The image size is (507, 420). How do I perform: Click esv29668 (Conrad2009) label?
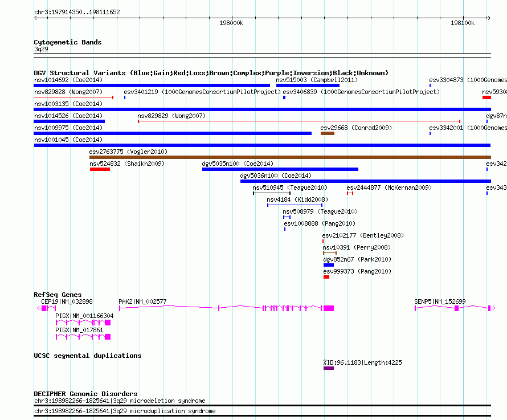tap(356, 128)
